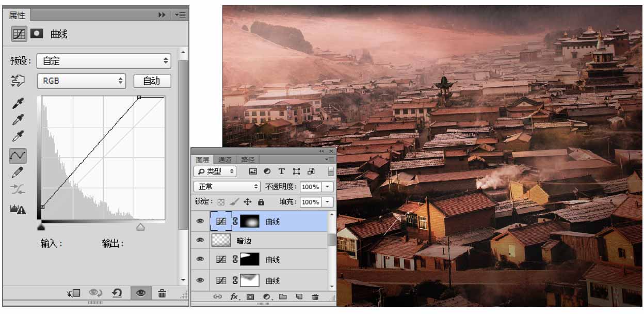Select the 属性 tab
Screen dimensions: 644x314
[x=17, y=15]
